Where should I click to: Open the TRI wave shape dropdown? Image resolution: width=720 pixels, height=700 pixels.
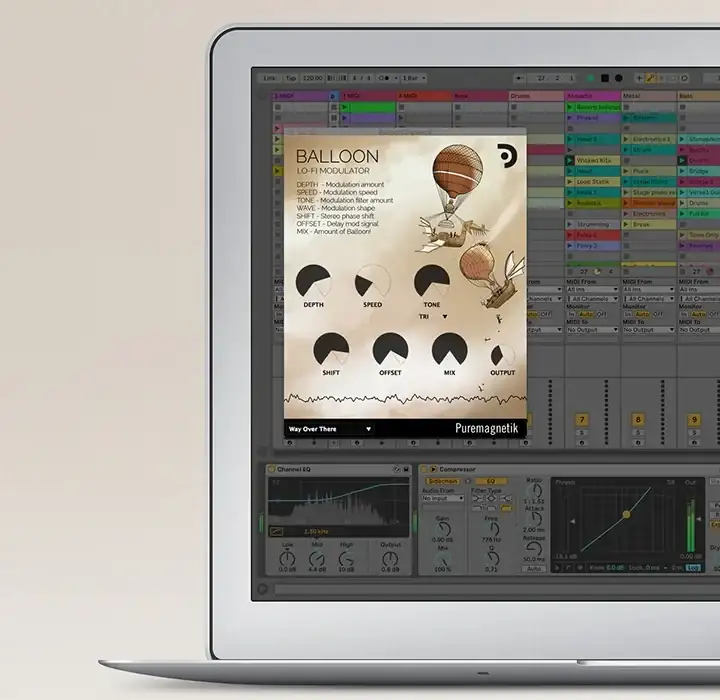coord(433,316)
